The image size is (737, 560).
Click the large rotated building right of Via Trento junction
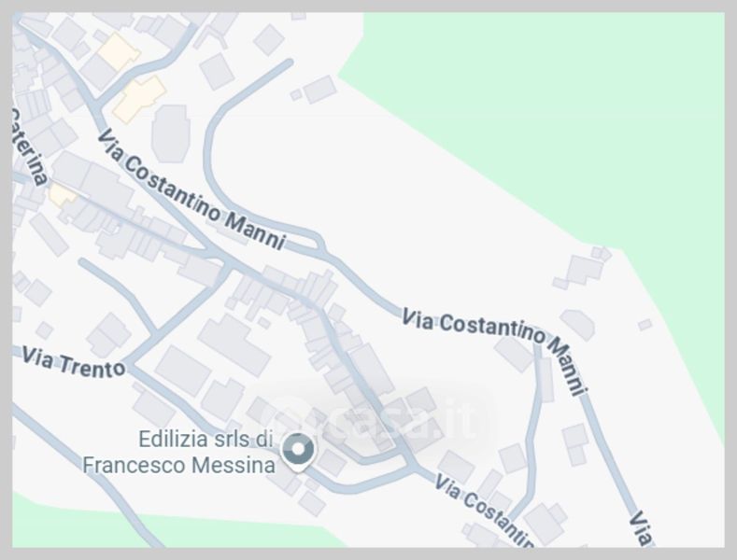click(x=234, y=345)
